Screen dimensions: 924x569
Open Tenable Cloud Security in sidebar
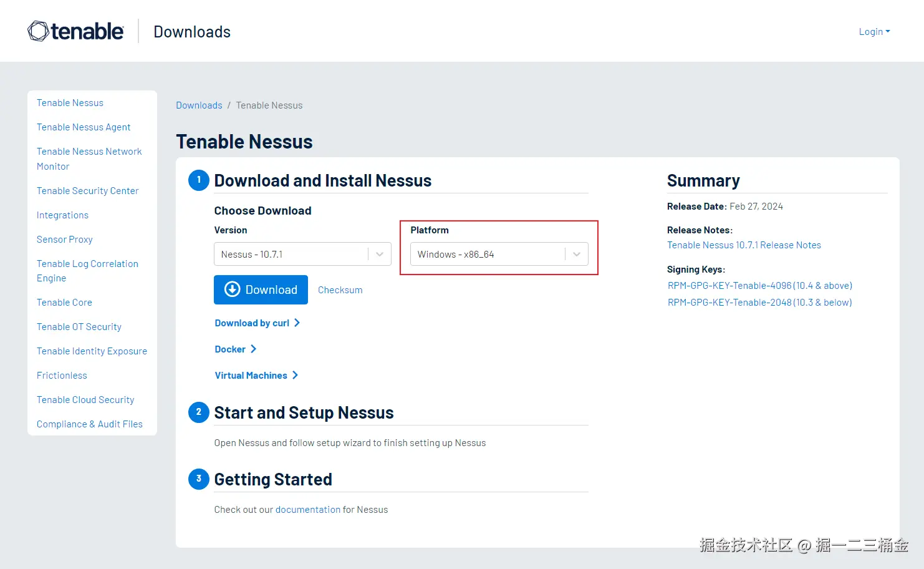click(x=85, y=400)
